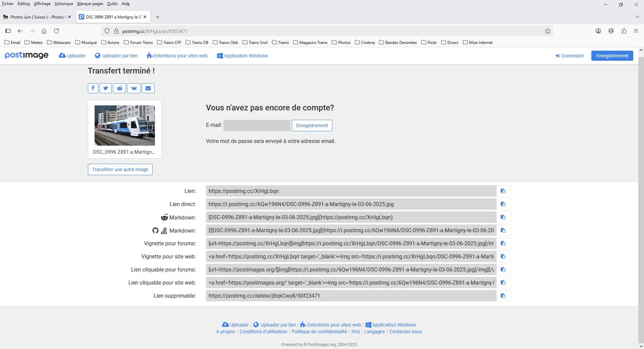List all open tabs
This screenshot has width=644, height=349.
tap(637, 17)
